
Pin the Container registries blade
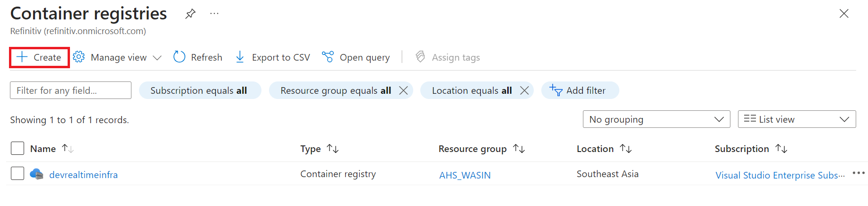[190, 14]
